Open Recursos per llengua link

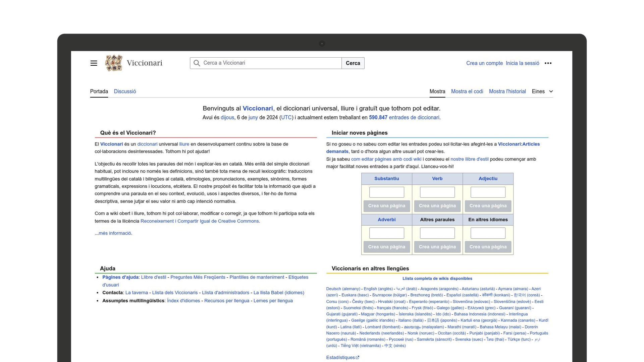coord(227,301)
